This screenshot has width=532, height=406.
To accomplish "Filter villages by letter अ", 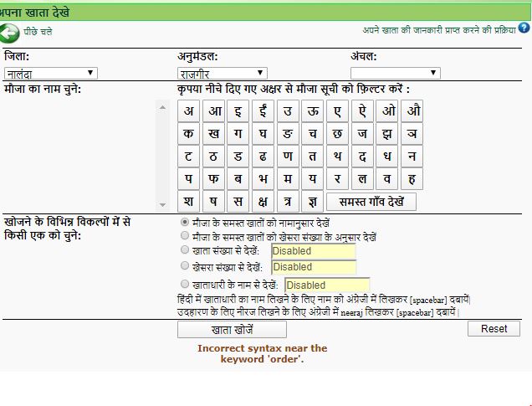I will pos(189,111).
